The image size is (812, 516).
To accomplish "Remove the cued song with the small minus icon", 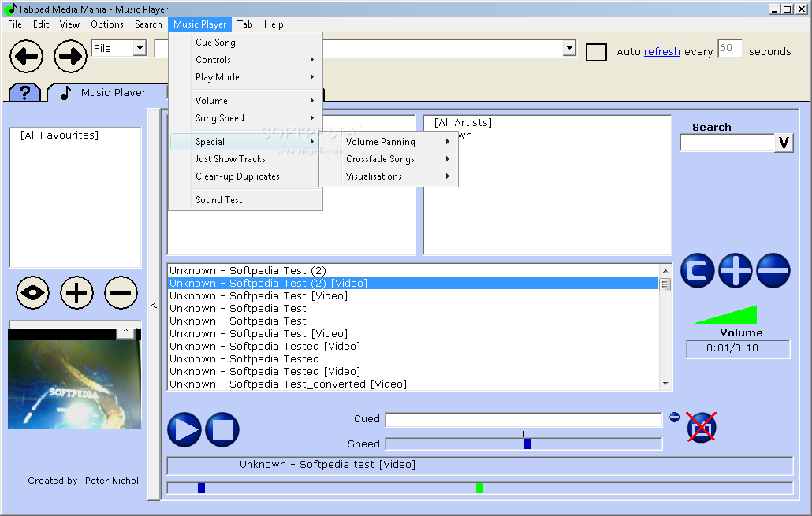I will 674,418.
